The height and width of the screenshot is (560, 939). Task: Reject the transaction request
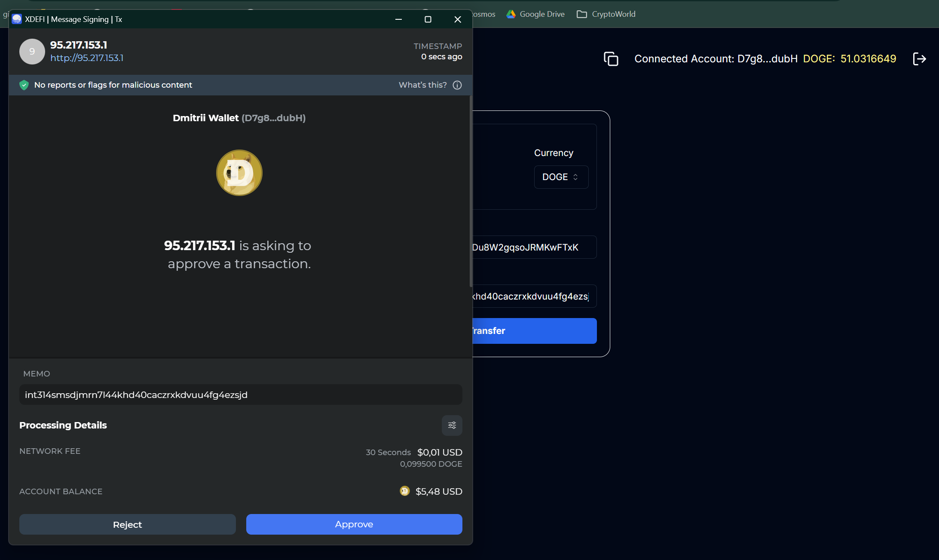pos(127,524)
